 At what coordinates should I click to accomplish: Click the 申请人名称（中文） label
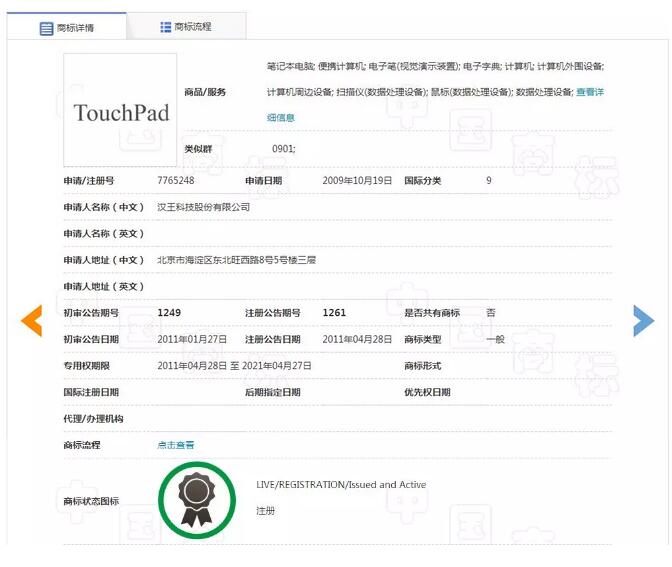point(103,207)
